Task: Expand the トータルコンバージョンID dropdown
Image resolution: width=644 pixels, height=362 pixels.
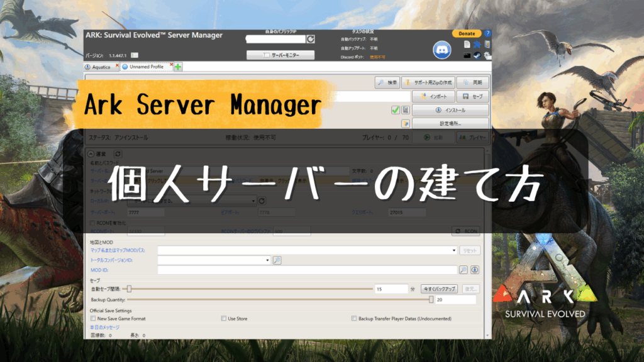Action: click(x=267, y=260)
